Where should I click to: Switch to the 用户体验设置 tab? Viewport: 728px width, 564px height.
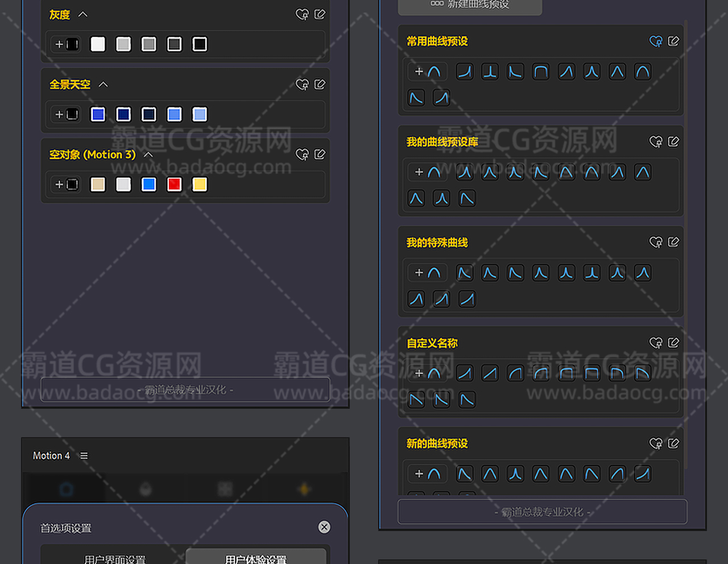pyautogui.click(x=256, y=557)
